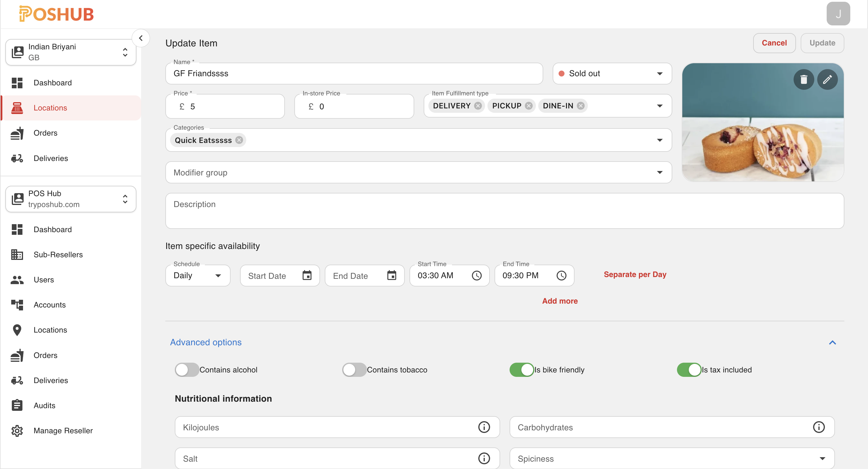868x469 pixels.
Task: Go to Audits in the sidebar
Action: click(x=44, y=405)
